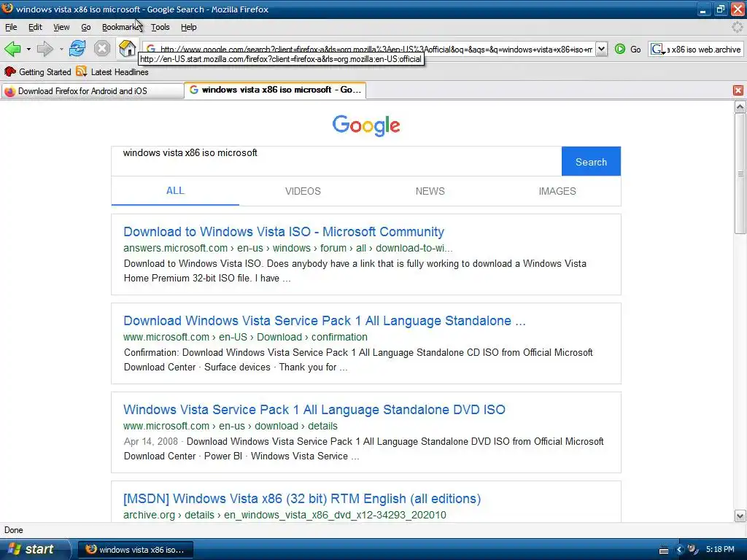Viewport: 747px width, 560px height.
Task: Click the Firefox title bar icon
Action: point(7,9)
